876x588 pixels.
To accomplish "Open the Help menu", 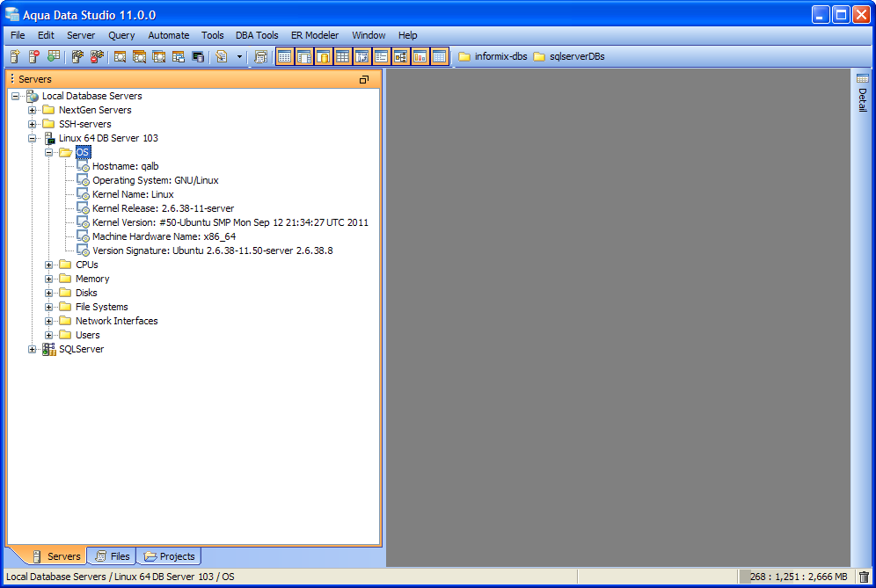I will coord(408,35).
